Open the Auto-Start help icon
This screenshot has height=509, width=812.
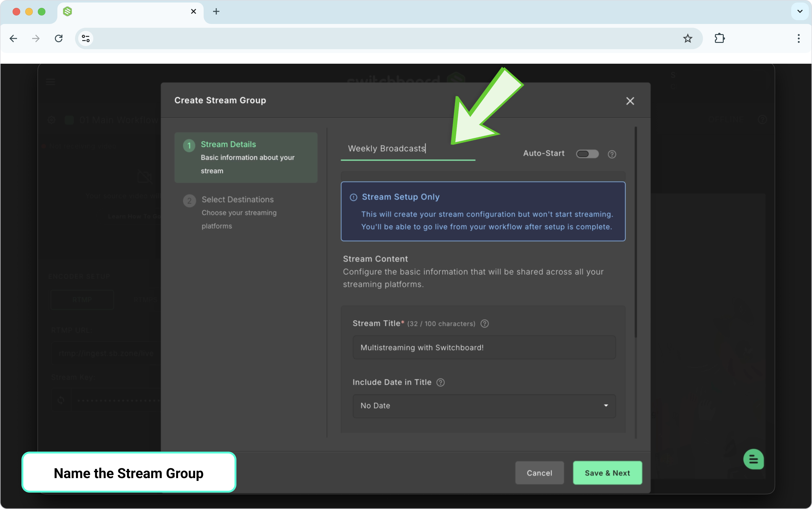(612, 154)
